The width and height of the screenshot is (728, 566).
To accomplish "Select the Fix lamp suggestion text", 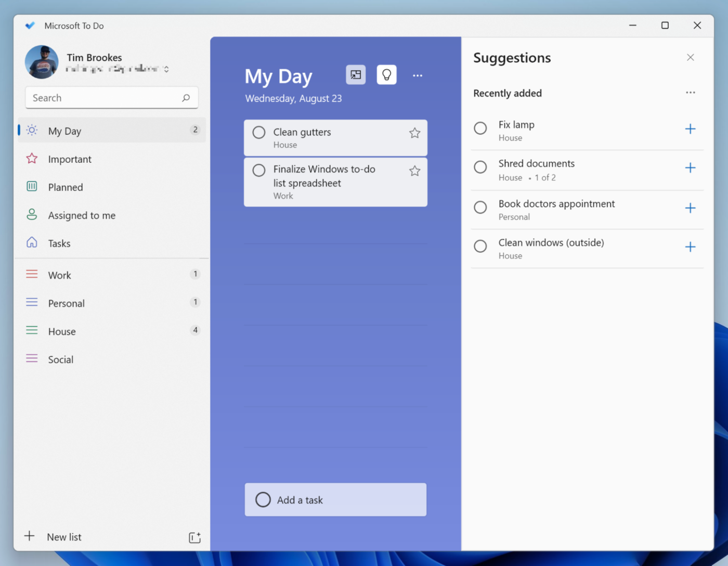I will pos(516,125).
